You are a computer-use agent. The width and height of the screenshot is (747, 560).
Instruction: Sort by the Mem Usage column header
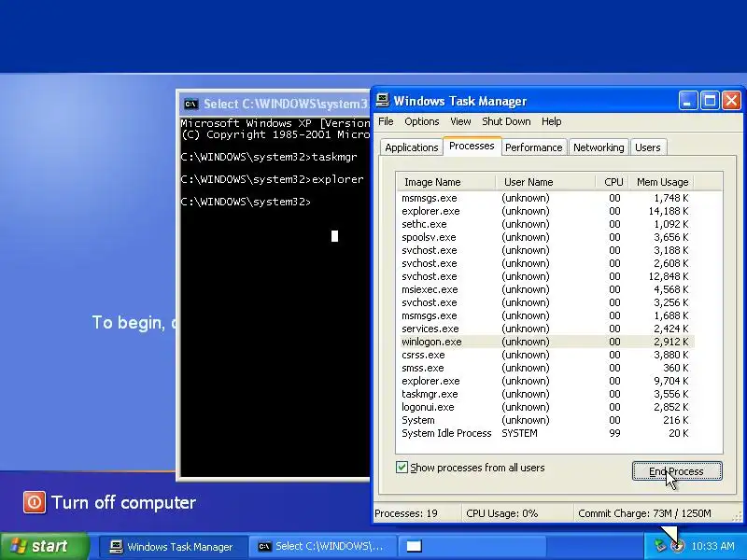click(x=662, y=182)
